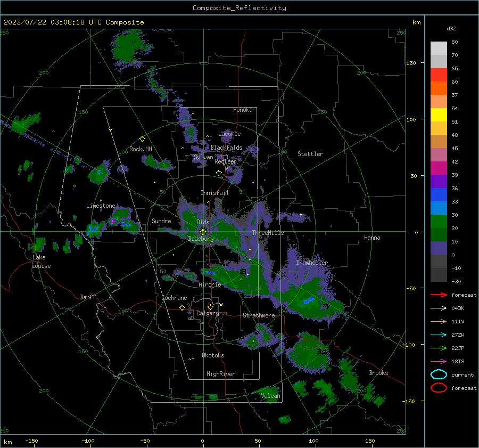Screen dimensions: 479x448
Task: Click the magenta storm cell near Limestone
Action: [113, 221]
